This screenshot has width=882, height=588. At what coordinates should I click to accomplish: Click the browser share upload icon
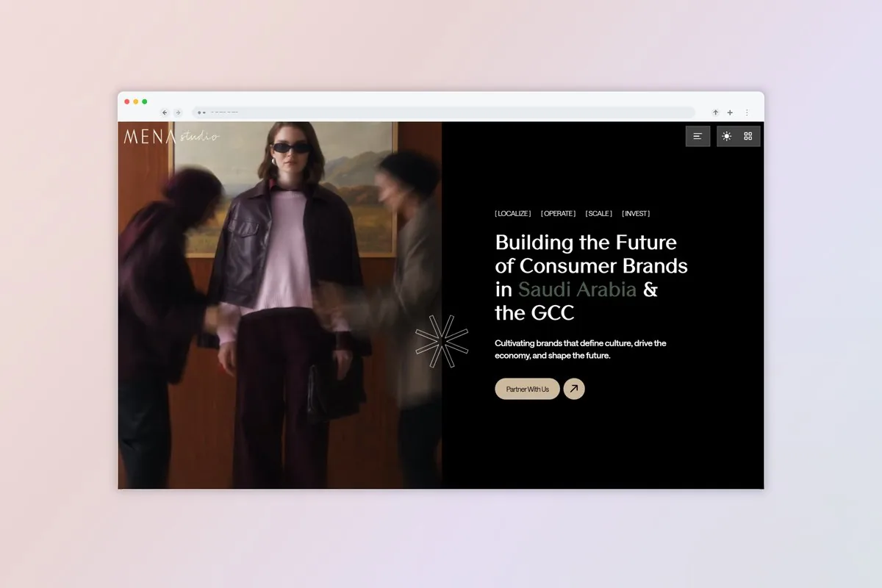coord(715,112)
